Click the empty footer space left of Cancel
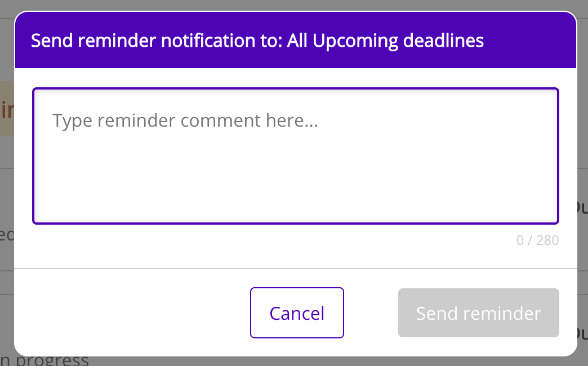This screenshot has height=366, width=588. pos(130,313)
